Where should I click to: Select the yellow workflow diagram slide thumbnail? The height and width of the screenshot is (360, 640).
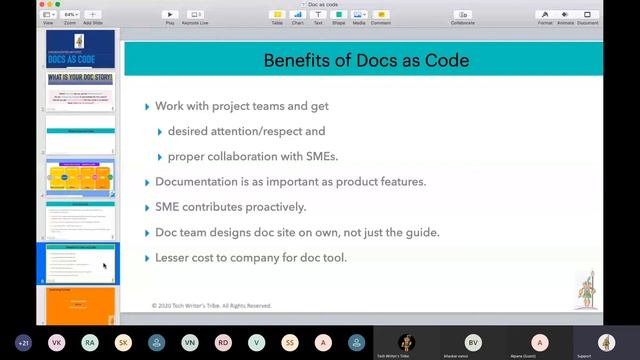(80, 178)
